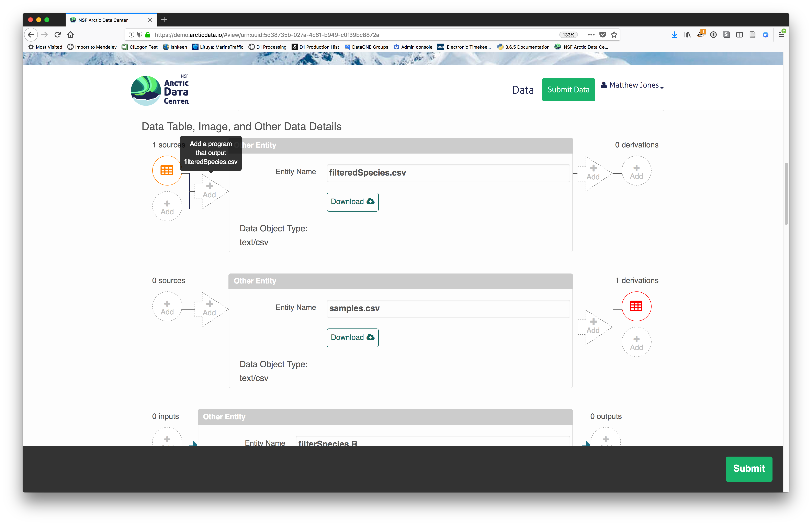Click the 133% zoom level indicator

click(x=568, y=35)
